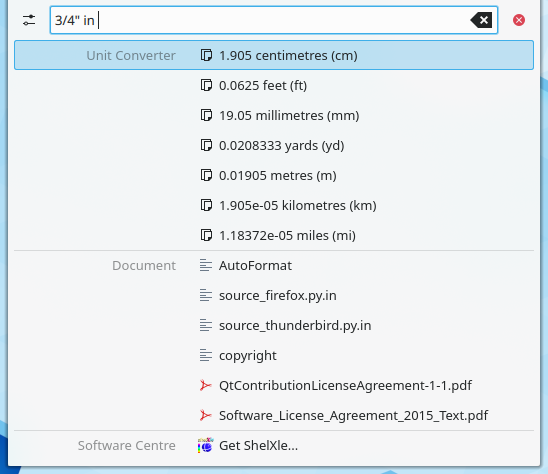Copy icon beside 19.05 millimetres result
This screenshot has height=474, width=548.
206,115
